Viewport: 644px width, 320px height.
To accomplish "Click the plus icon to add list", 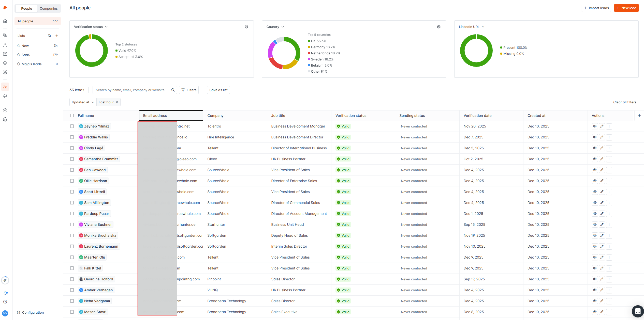I will 57,36.
